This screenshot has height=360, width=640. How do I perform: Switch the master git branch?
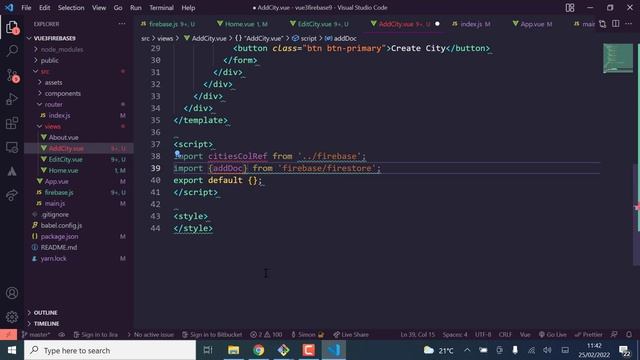(36, 335)
